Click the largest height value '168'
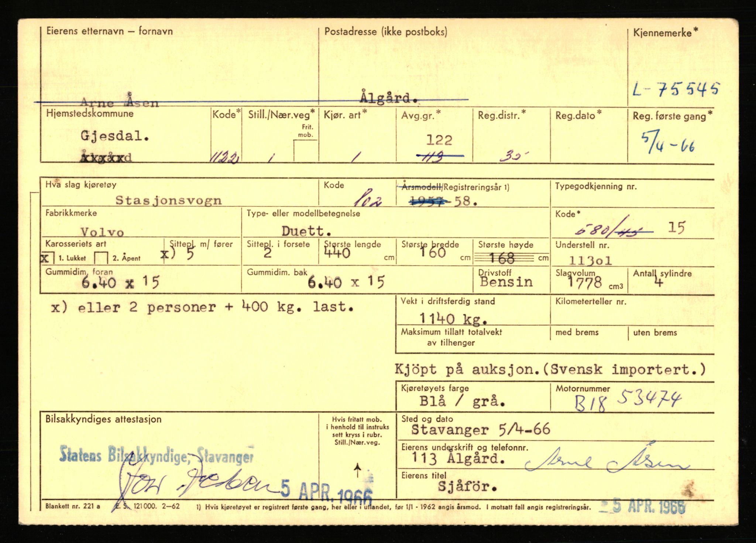756x543 pixels. pos(502,258)
